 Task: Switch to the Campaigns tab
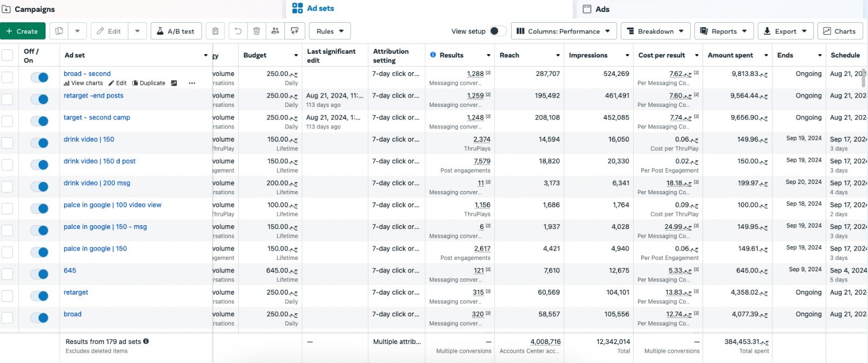(x=34, y=9)
